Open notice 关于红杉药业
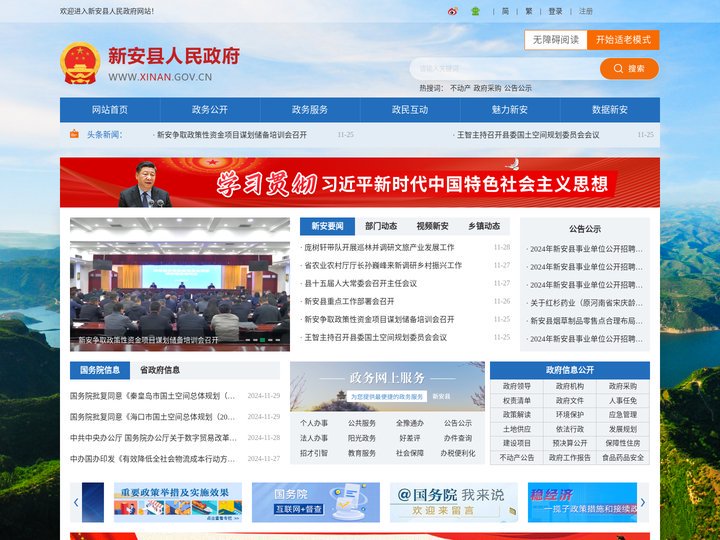720x540 pixels. (x=586, y=303)
